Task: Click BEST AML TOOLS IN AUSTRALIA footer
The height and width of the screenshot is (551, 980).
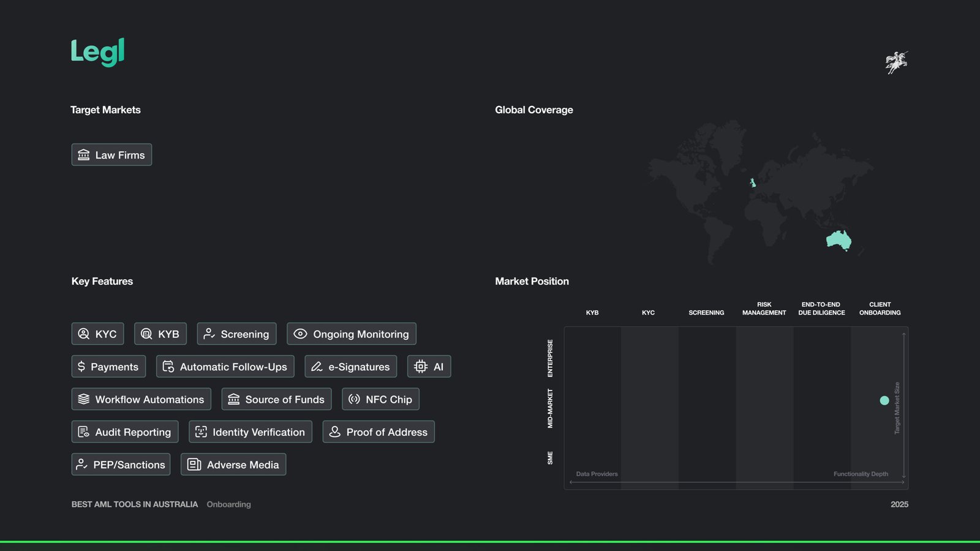Action: coord(135,504)
